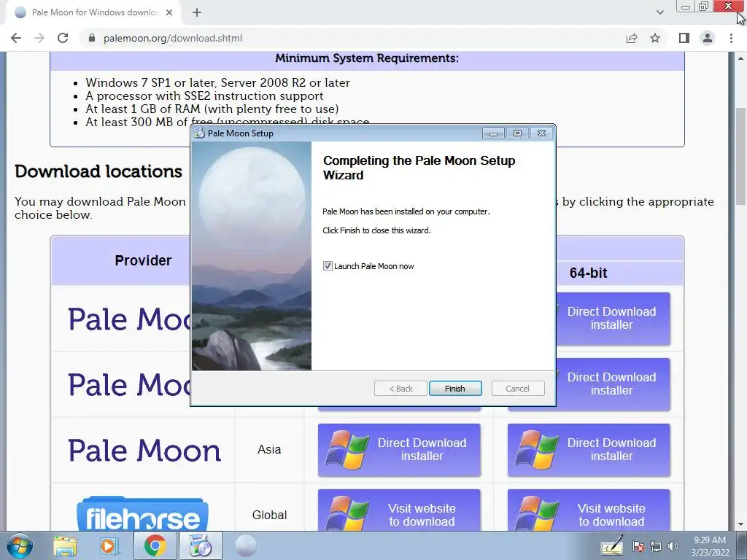Click the vertical scrollbar thumb
The image size is (747, 560).
741,157
